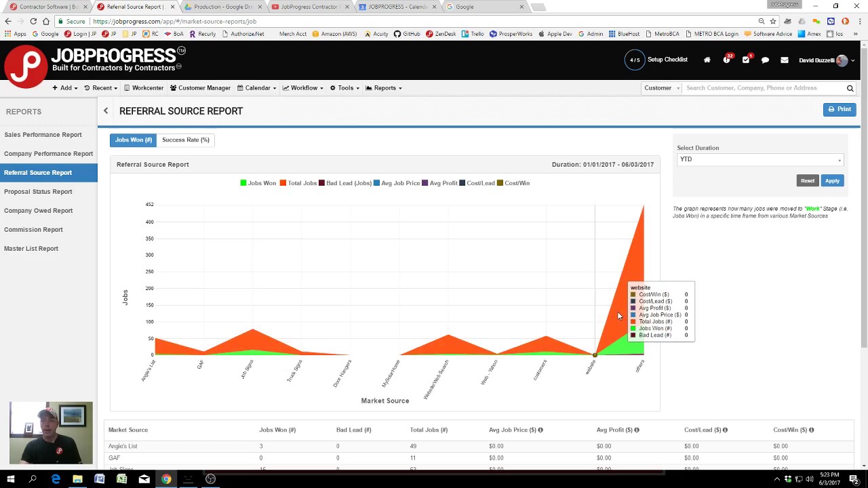Click the Print button
The image size is (868, 488).
[840, 109]
